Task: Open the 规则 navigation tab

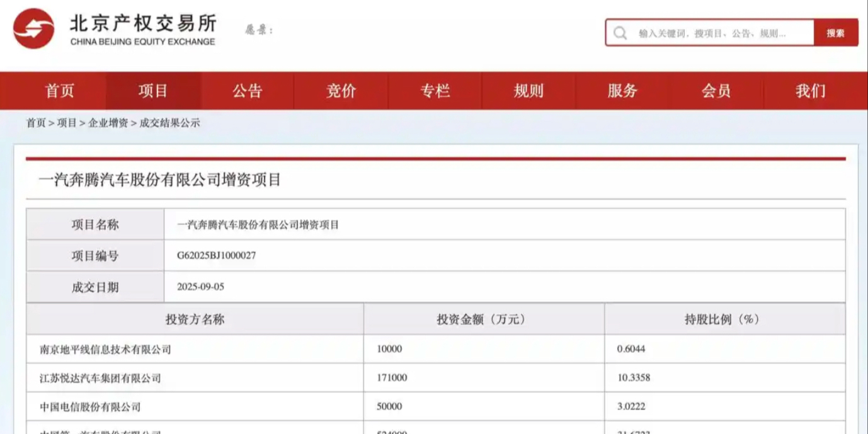Action: [x=528, y=91]
